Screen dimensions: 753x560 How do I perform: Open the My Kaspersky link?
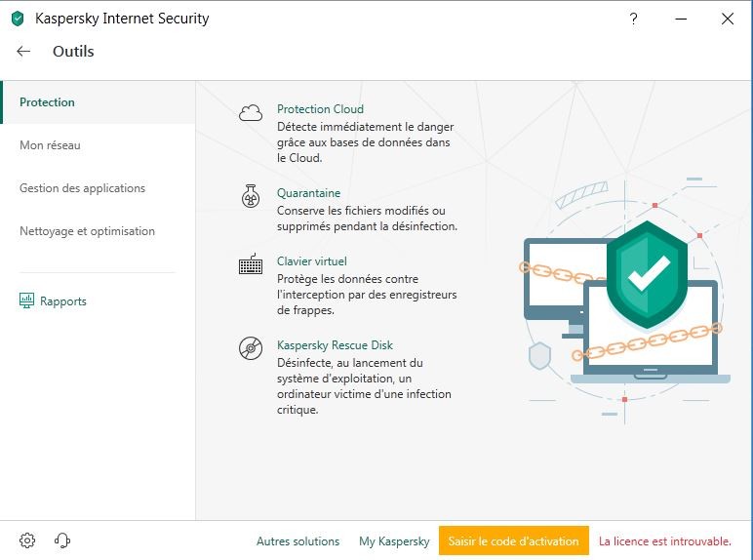tap(394, 541)
